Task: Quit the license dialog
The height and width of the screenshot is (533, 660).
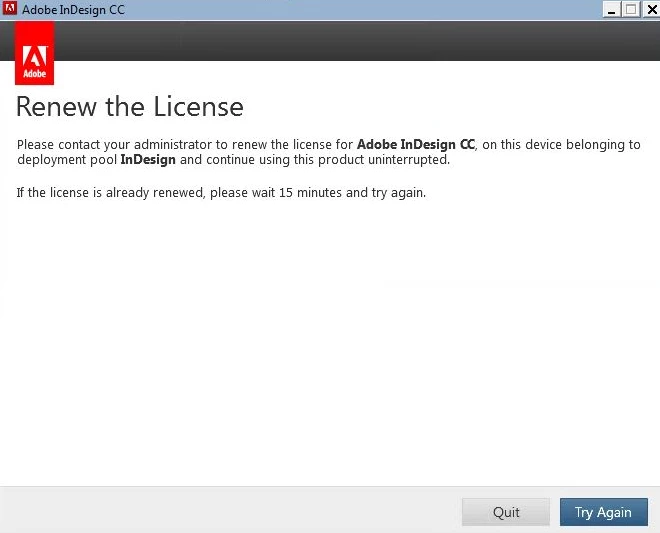Action: (506, 512)
